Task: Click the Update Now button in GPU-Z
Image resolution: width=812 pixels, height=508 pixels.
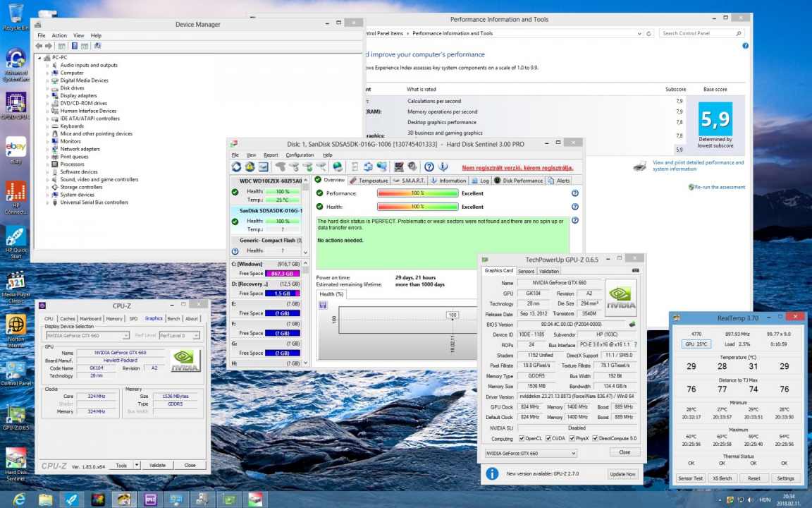Action: tap(622, 474)
